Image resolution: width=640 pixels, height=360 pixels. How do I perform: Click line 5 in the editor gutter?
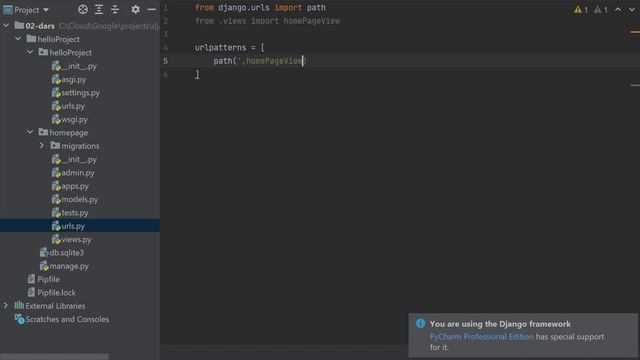(165, 61)
